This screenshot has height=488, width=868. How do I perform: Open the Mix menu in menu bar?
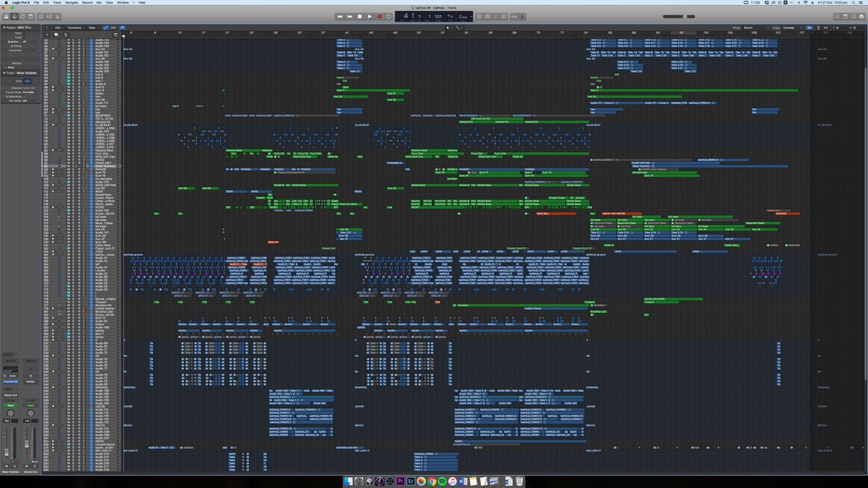(x=98, y=3)
